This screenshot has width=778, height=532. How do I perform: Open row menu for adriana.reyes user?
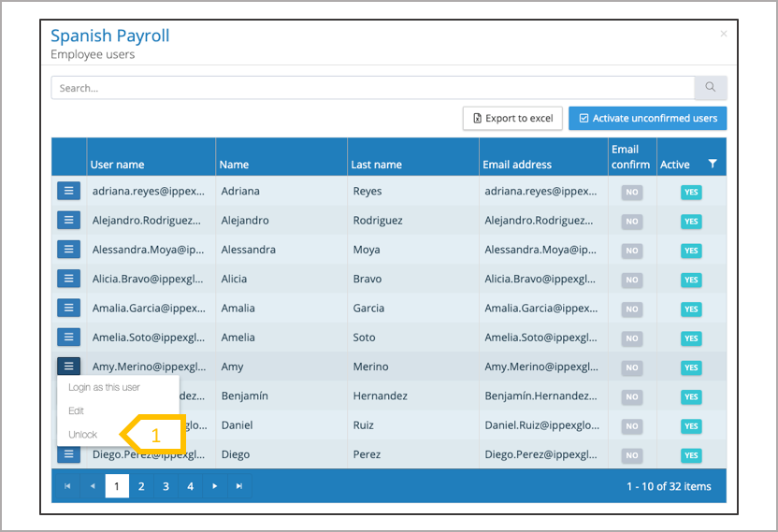pyautogui.click(x=68, y=191)
